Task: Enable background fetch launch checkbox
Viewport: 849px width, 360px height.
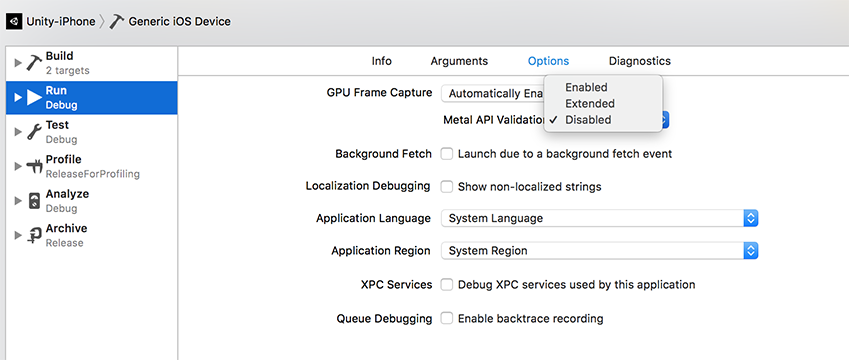Action: point(447,154)
